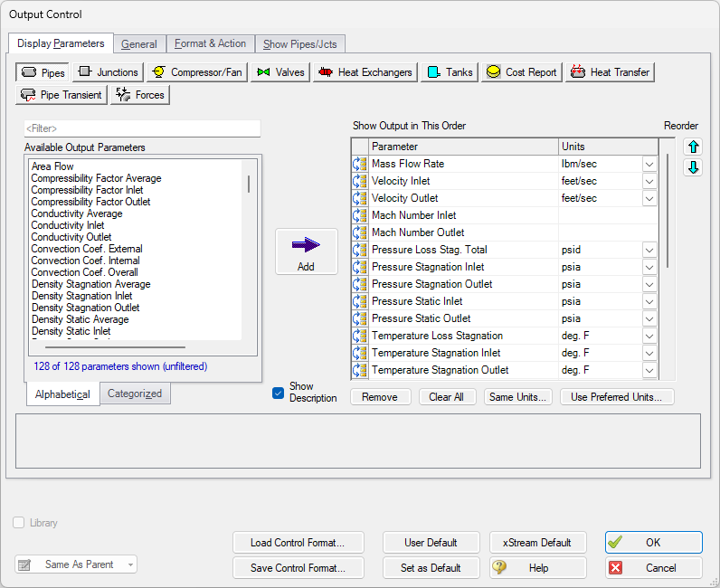
Task: Click Use Preferred Units... button
Action: 616,397
